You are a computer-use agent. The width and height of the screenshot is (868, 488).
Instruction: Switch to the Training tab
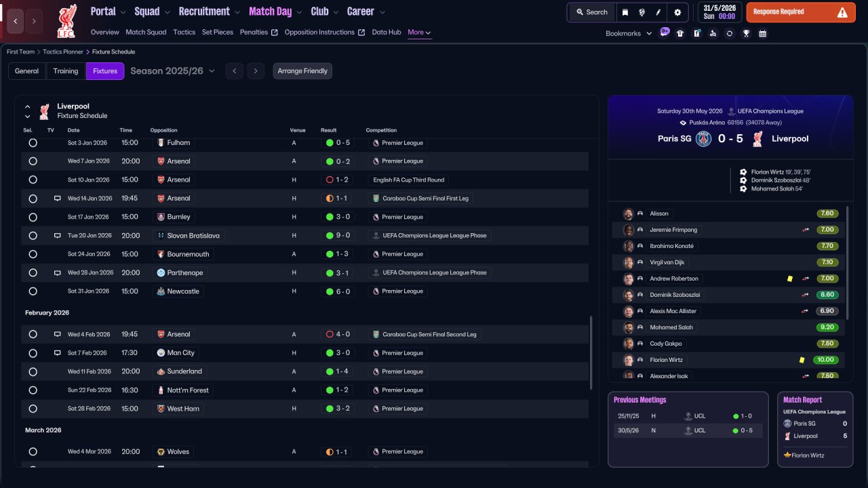[66, 71]
